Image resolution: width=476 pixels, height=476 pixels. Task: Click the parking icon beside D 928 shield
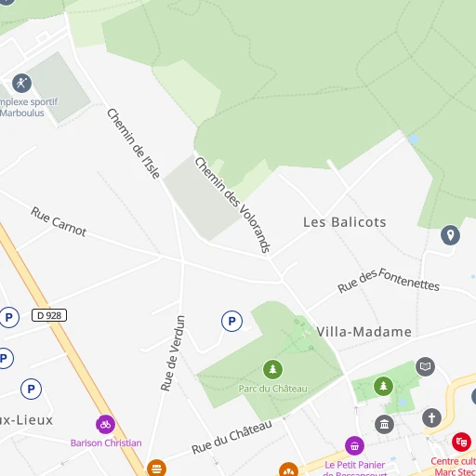tap(9, 317)
